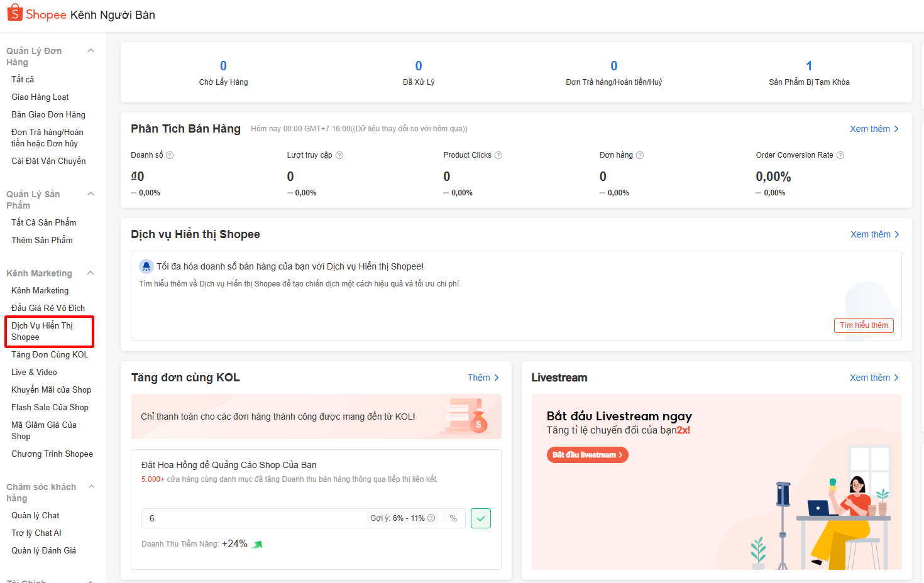Open Sản Phẩm Bị Tạm Khóa count

(809, 66)
